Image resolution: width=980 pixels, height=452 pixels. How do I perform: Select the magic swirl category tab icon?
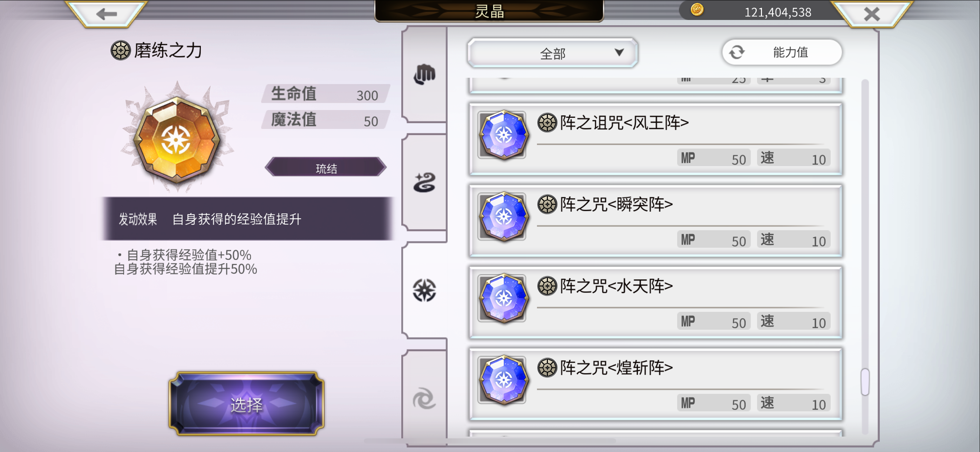pyautogui.click(x=424, y=182)
